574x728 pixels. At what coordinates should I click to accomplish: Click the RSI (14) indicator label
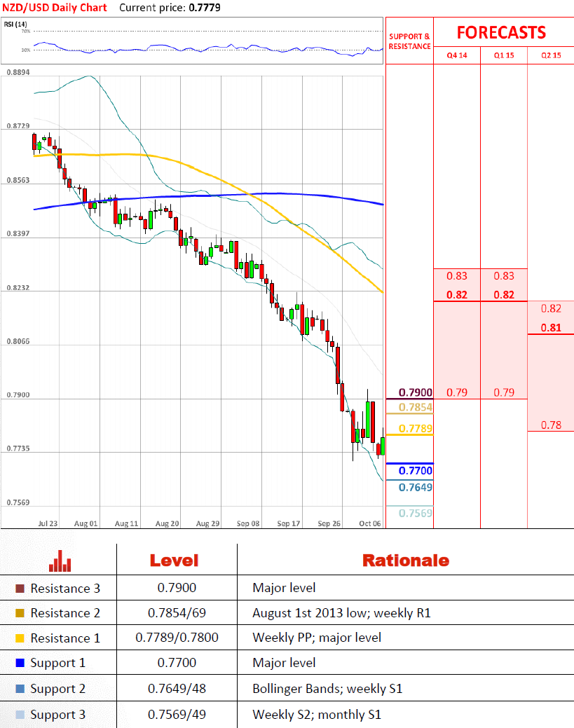[15, 24]
